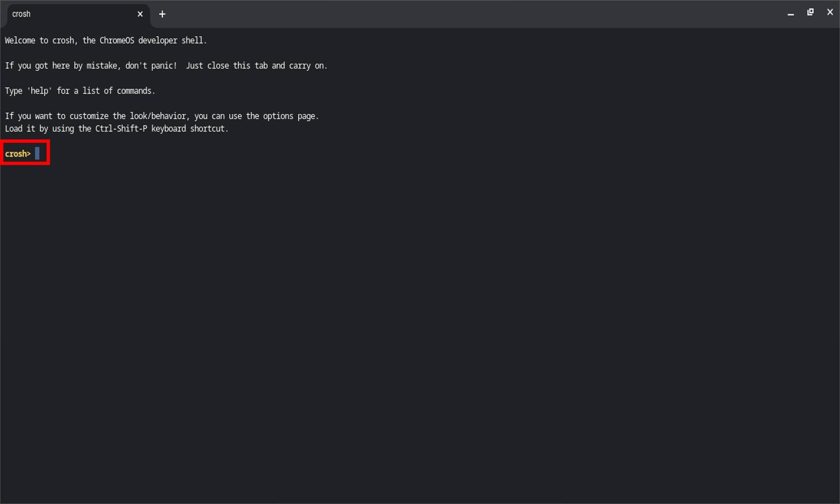Restore down the crosh window
Image resolution: width=840 pixels, height=504 pixels.
[x=810, y=12]
